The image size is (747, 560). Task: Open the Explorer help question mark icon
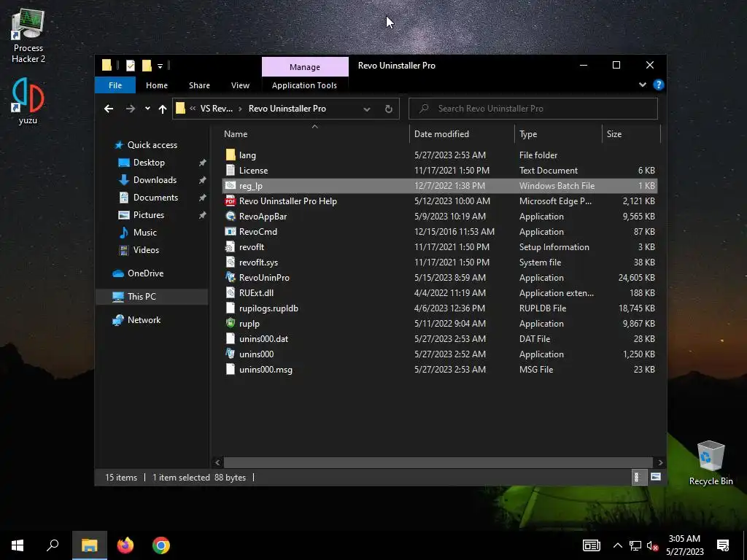[659, 85]
